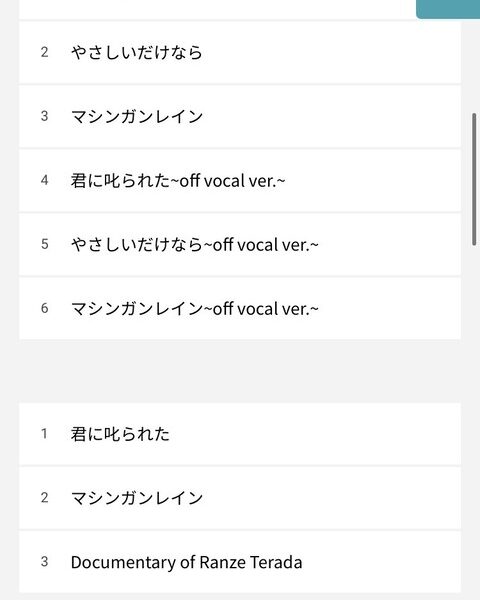The width and height of the screenshot is (480, 600).
Task: Click track number 1 in second list
Action: point(44,434)
